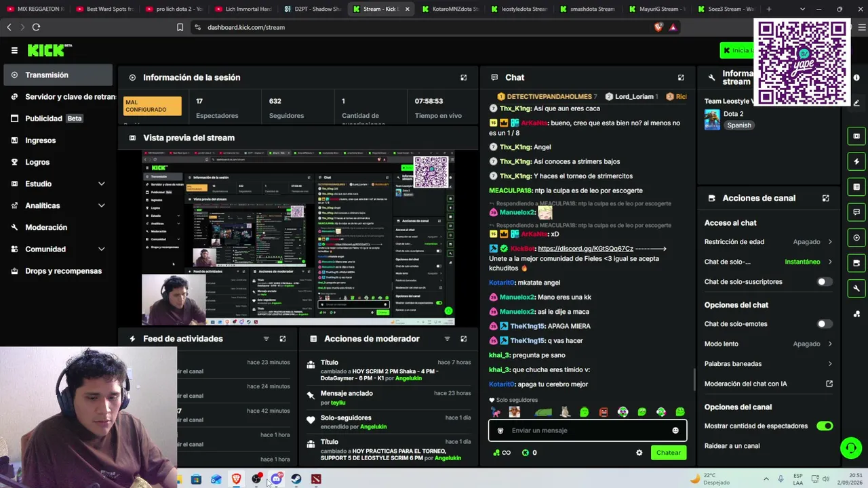Screen dimensions: 868x488
Task: Filter the Acciones de moderador list
Action: [447, 338]
